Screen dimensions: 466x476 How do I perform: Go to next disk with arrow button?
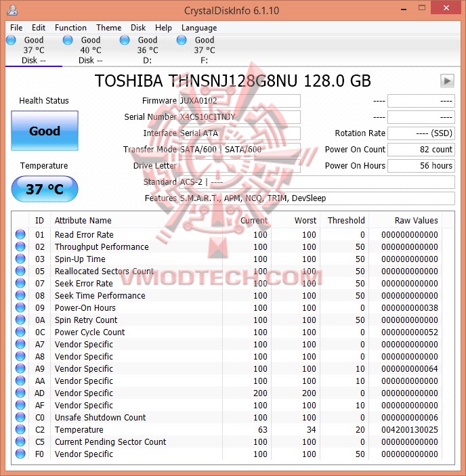(x=447, y=81)
